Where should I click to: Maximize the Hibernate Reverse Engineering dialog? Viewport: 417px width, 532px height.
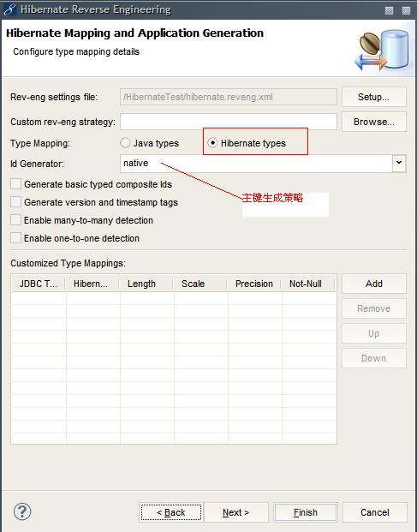[x=390, y=10]
